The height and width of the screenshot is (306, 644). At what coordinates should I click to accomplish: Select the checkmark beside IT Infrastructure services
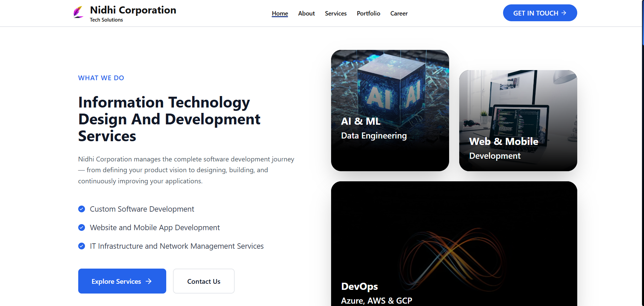82,246
